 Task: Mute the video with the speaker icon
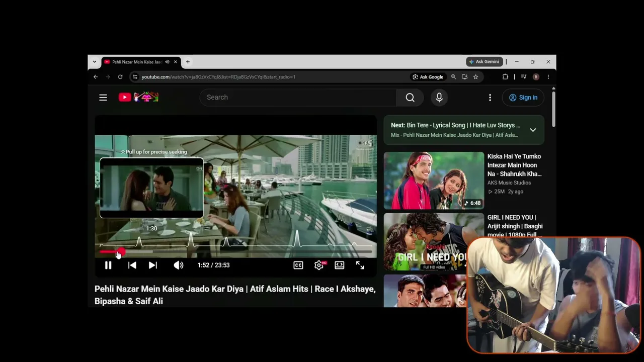(179, 265)
